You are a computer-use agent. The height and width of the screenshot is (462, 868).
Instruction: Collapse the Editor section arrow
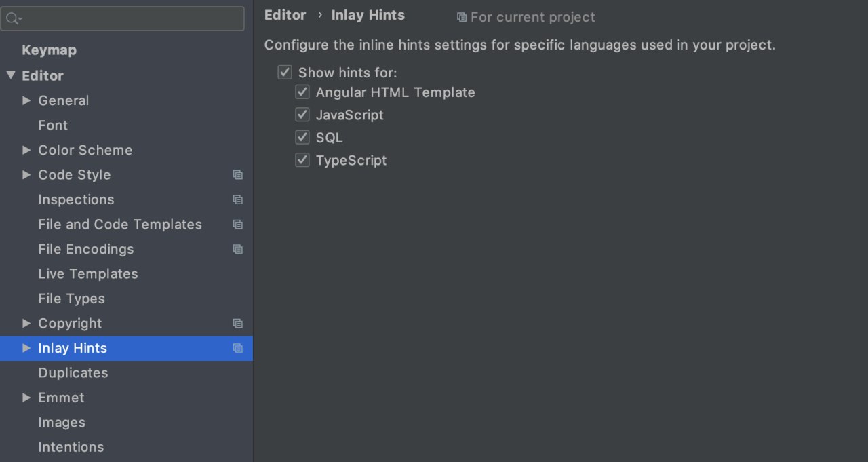(x=11, y=75)
